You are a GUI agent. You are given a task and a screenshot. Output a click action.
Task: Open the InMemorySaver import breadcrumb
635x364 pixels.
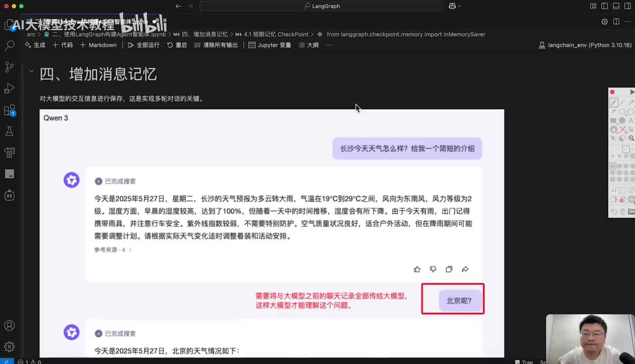coord(401,34)
